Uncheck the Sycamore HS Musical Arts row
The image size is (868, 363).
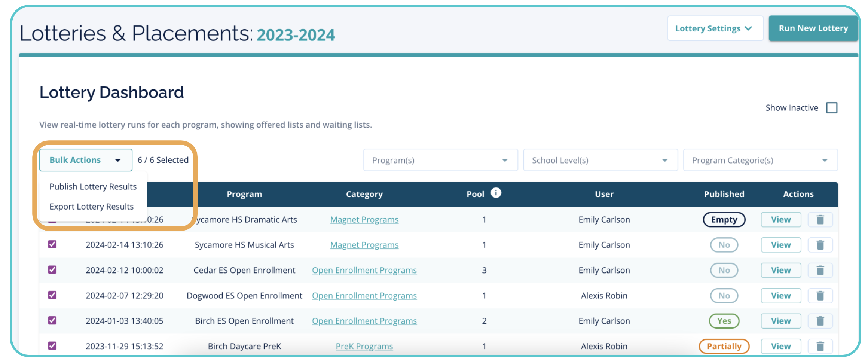tap(52, 244)
